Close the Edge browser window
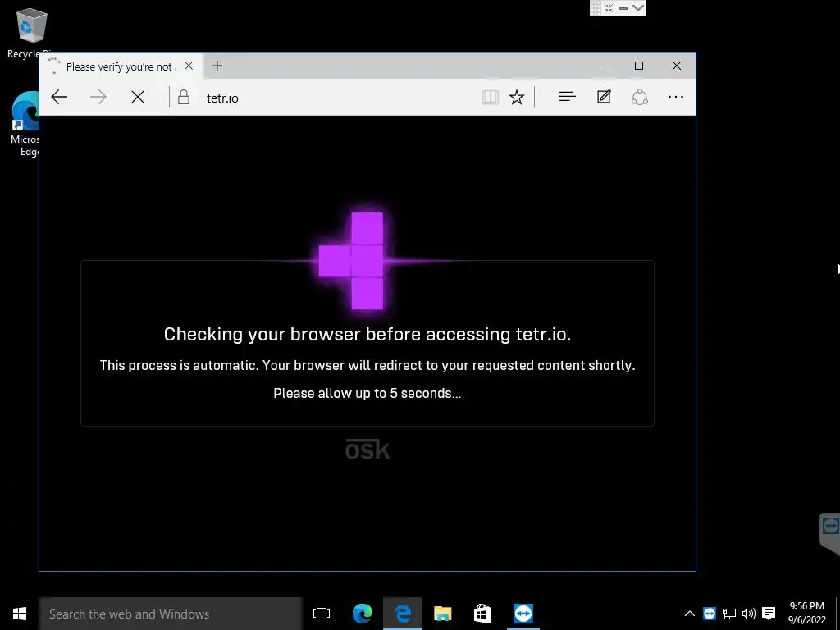 pos(677,66)
